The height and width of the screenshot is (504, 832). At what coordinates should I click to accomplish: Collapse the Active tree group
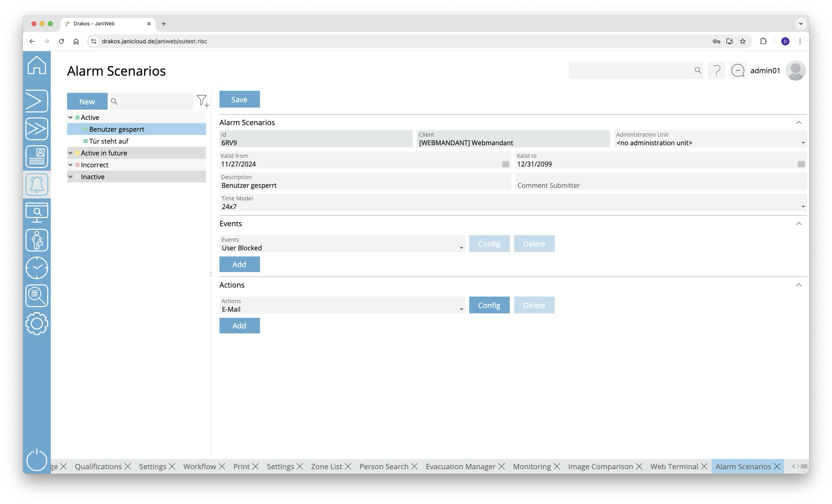tap(70, 117)
